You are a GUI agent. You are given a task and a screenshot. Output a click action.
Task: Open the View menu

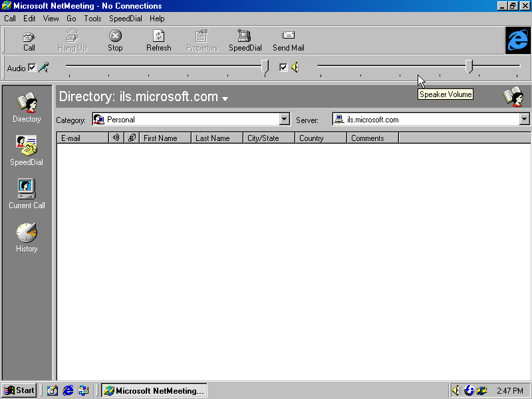point(51,19)
